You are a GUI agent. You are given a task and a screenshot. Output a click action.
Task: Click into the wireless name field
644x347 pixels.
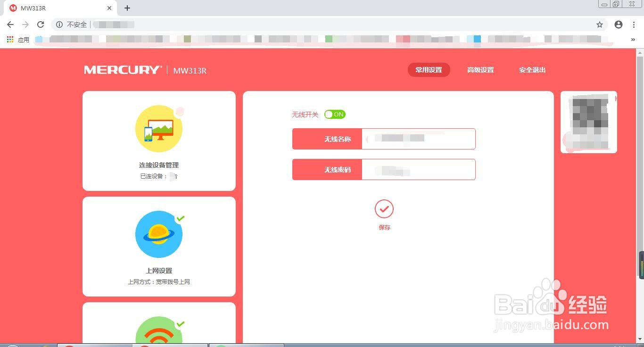pyautogui.click(x=419, y=139)
